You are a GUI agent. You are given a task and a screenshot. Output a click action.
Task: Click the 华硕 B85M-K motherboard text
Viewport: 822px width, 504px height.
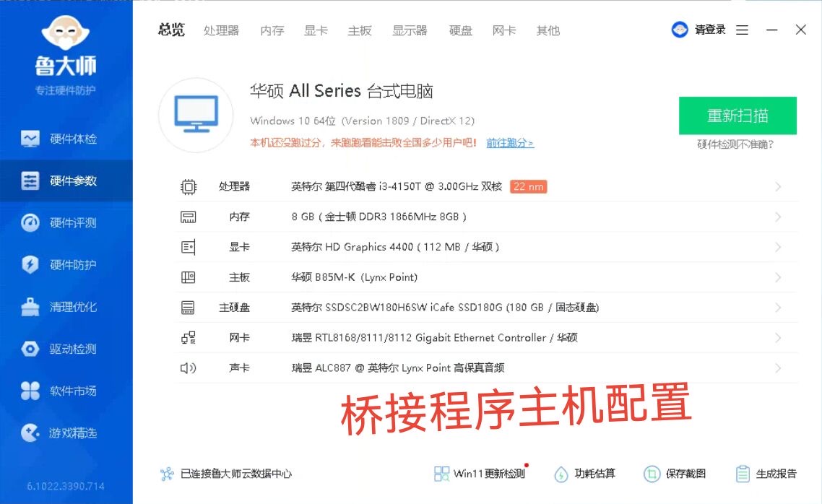click(x=354, y=277)
